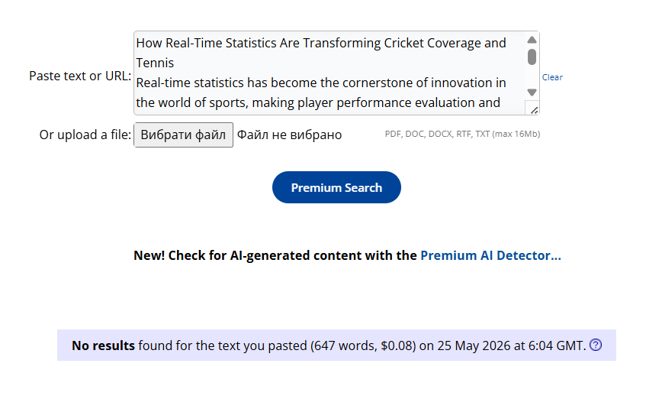The image size is (646, 399).
Task: Click the No results status banner
Action: point(336,345)
